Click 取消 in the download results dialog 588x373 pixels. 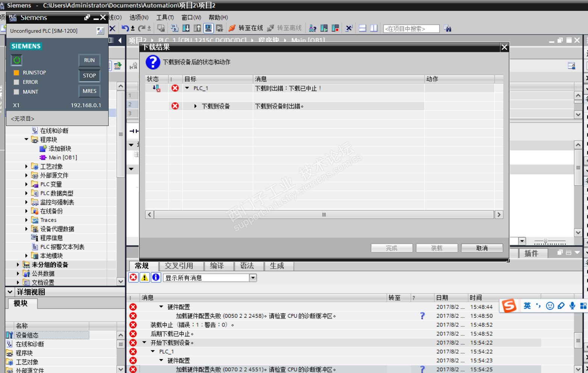(482, 248)
